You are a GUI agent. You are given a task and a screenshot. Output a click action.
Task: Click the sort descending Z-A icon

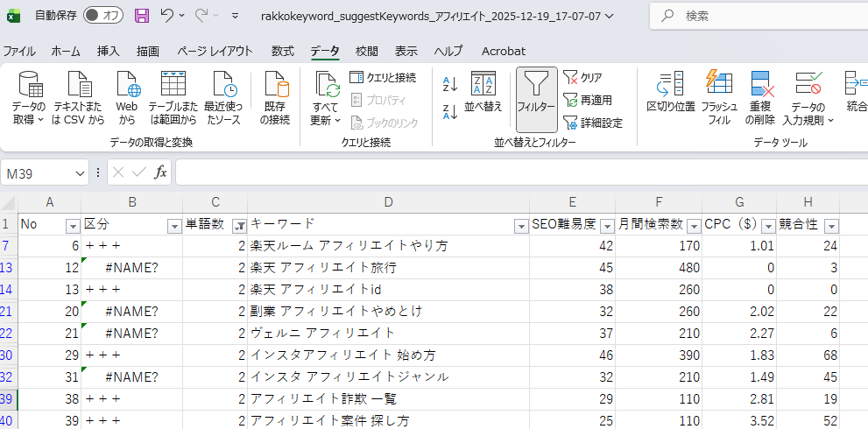coord(450,112)
